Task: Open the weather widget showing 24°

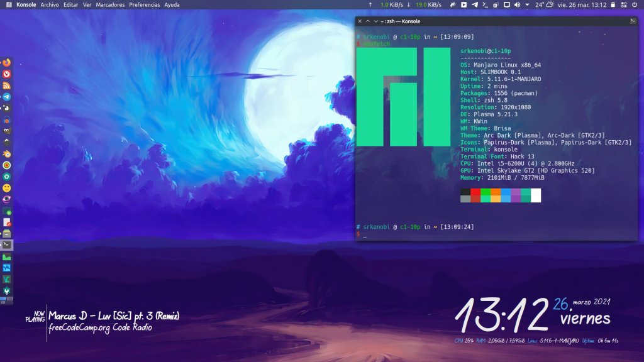Action: pos(545,4)
